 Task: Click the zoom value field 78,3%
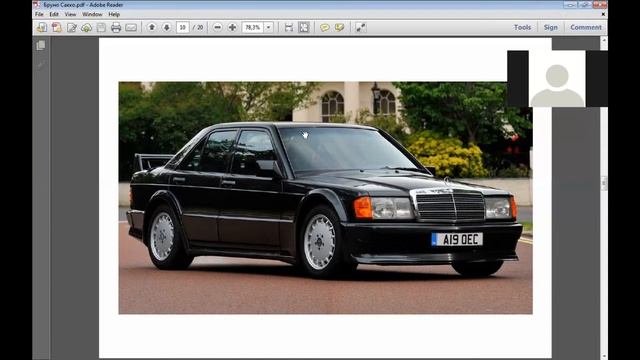[253, 27]
